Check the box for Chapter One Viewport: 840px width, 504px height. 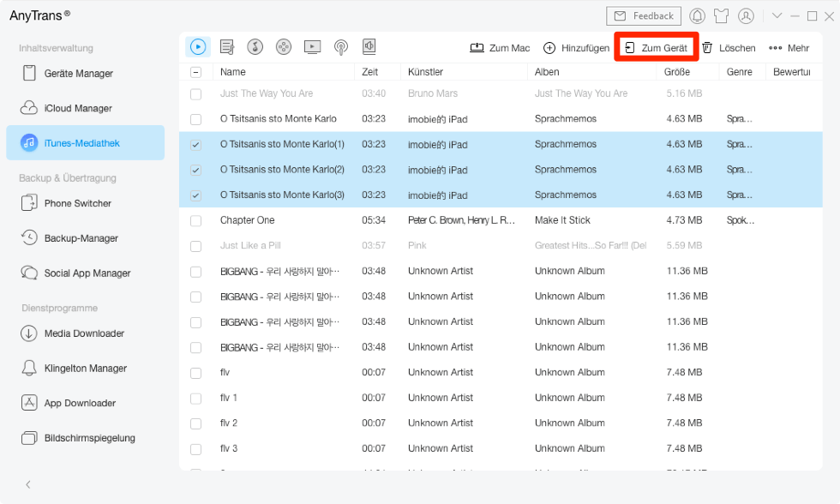196,220
